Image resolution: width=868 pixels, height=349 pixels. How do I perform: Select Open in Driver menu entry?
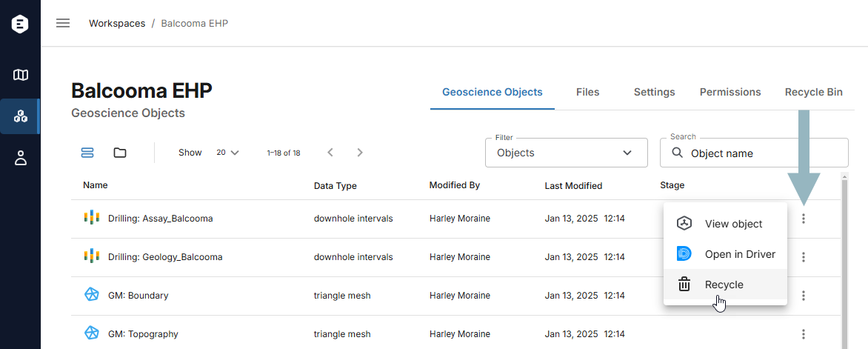pos(725,254)
